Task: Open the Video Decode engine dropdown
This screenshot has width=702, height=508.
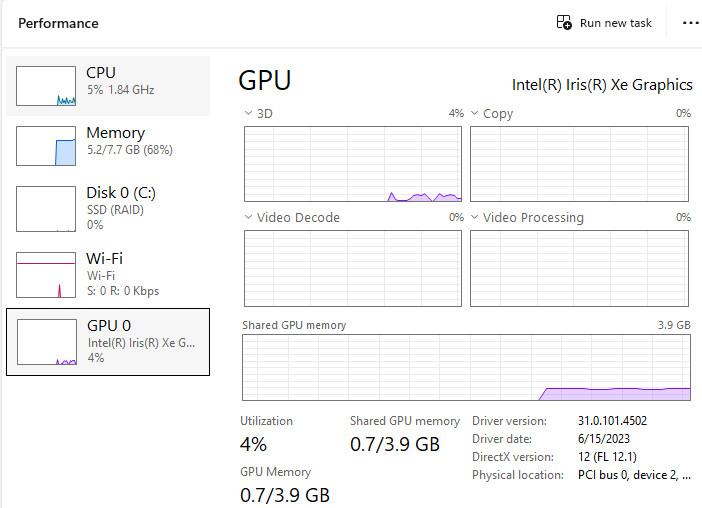Action: (248, 217)
